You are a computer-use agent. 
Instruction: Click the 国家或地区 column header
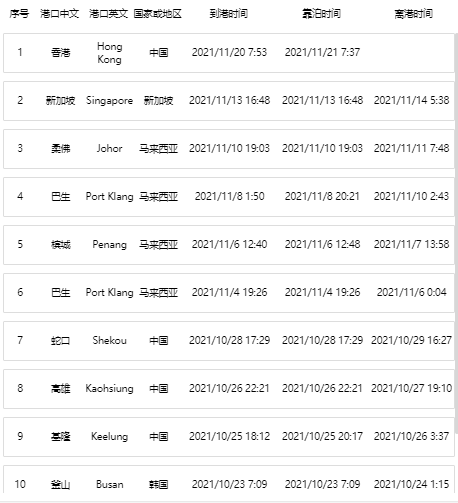click(158, 14)
